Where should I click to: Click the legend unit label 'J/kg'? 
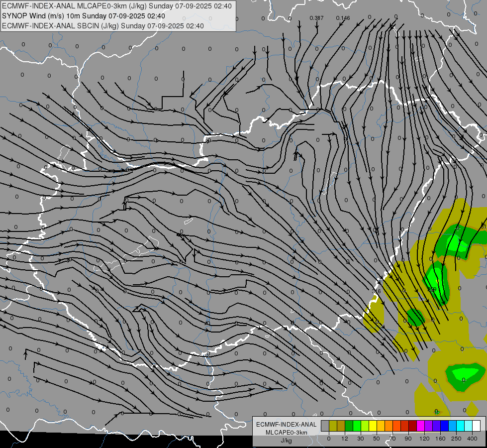coord(286,441)
